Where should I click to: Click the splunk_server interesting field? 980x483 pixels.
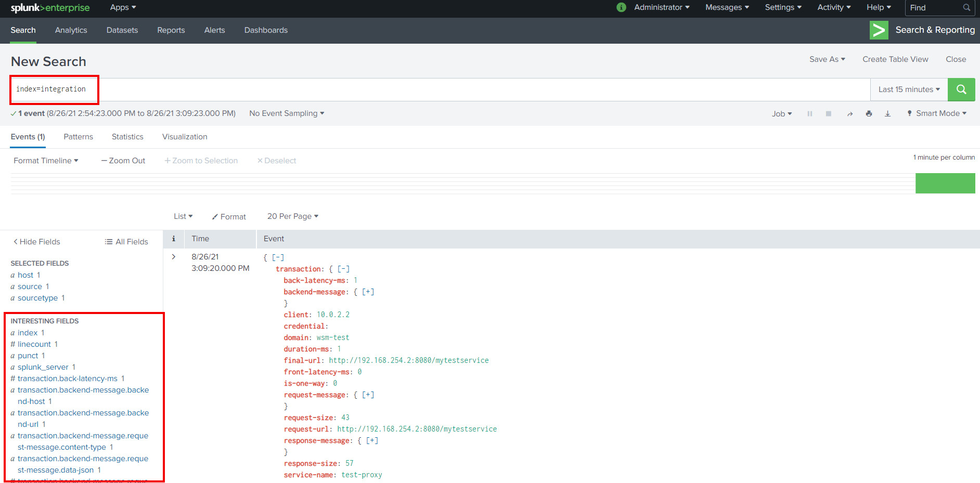click(x=43, y=367)
